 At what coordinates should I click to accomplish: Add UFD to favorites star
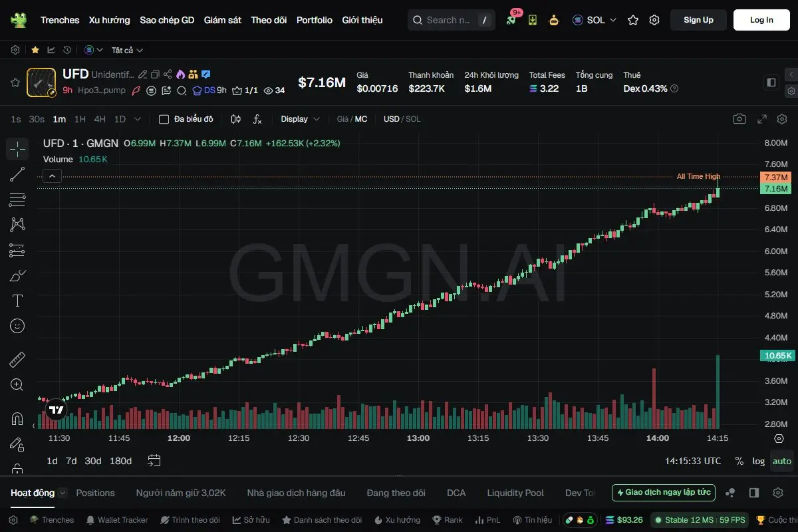[15, 82]
